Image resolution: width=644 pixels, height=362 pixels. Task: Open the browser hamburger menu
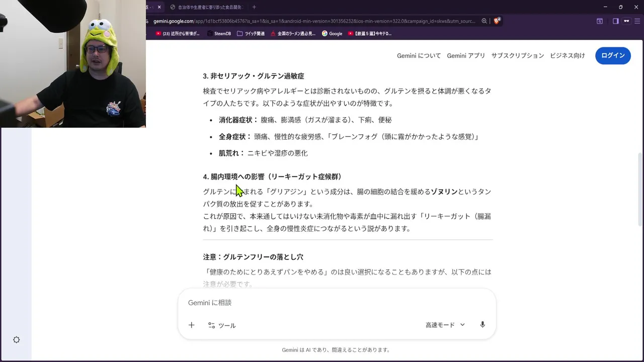pos(637,21)
